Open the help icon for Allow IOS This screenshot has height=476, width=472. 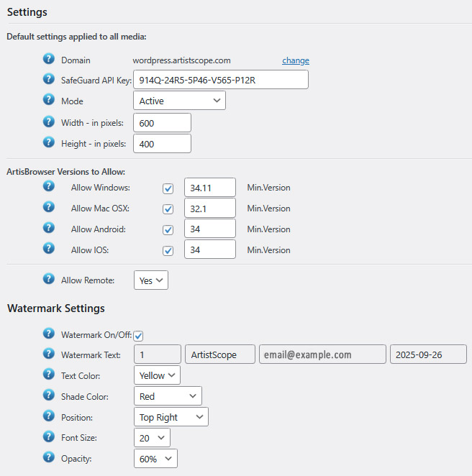(49, 248)
